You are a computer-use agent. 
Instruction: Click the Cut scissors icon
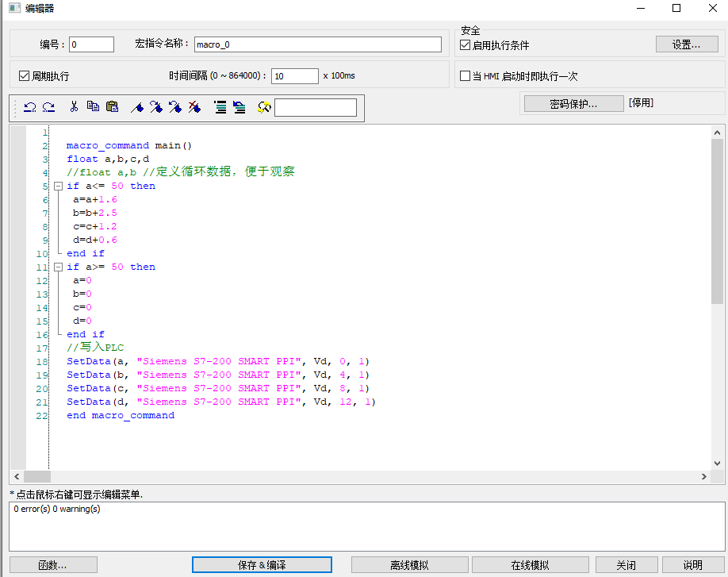pos(74,107)
